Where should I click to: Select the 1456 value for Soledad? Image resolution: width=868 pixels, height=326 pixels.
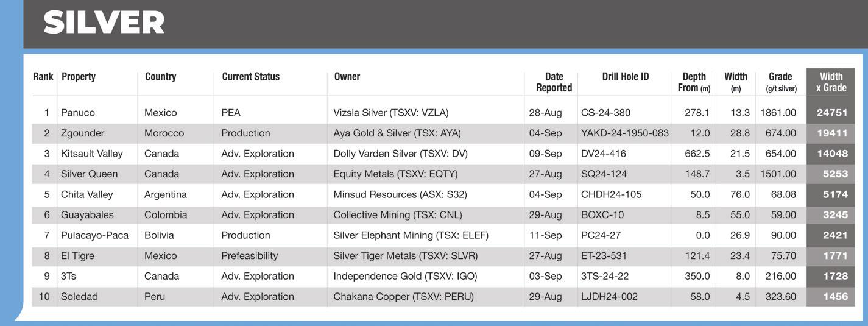[834, 297]
